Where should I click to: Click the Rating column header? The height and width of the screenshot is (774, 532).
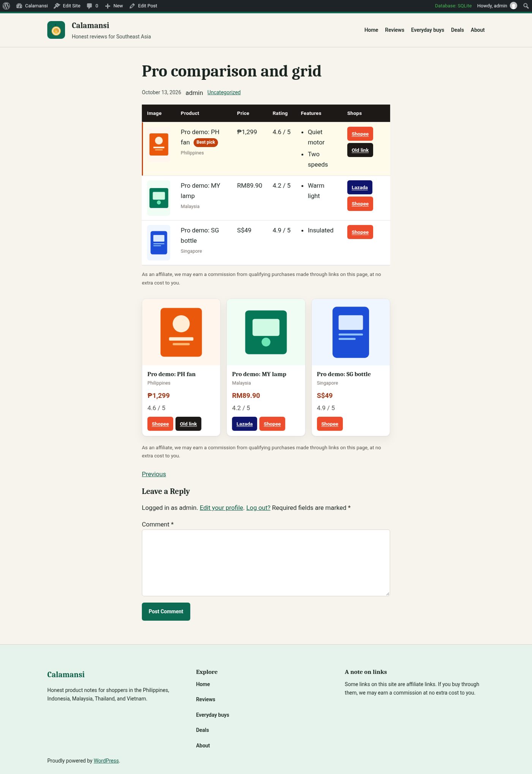coord(280,113)
